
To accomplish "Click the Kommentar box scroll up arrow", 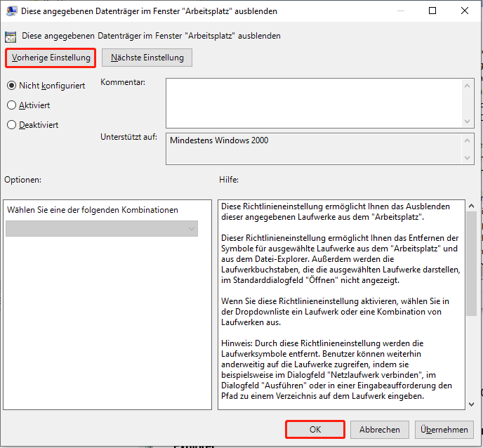I will [x=468, y=84].
